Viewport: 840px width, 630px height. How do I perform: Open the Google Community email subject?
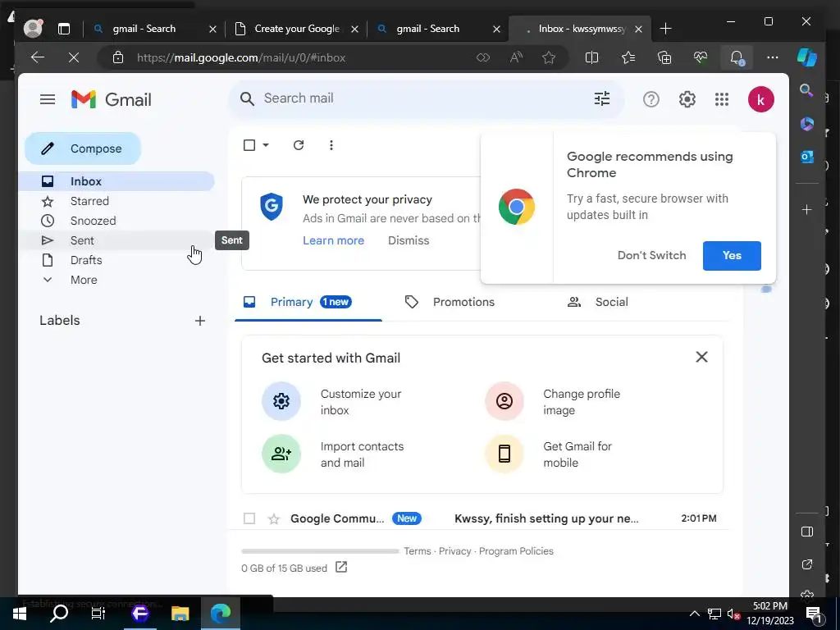[546, 518]
